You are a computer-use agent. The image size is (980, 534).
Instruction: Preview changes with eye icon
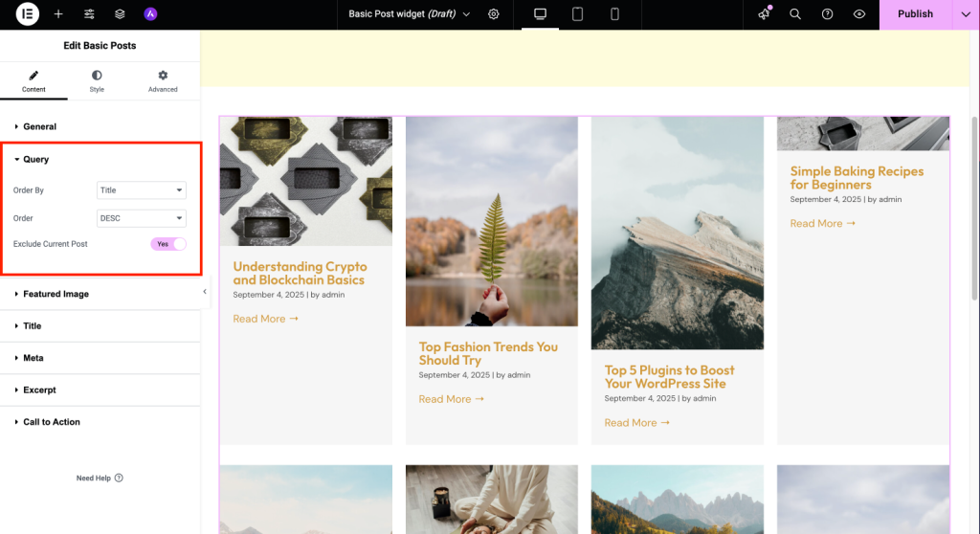tap(858, 14)
